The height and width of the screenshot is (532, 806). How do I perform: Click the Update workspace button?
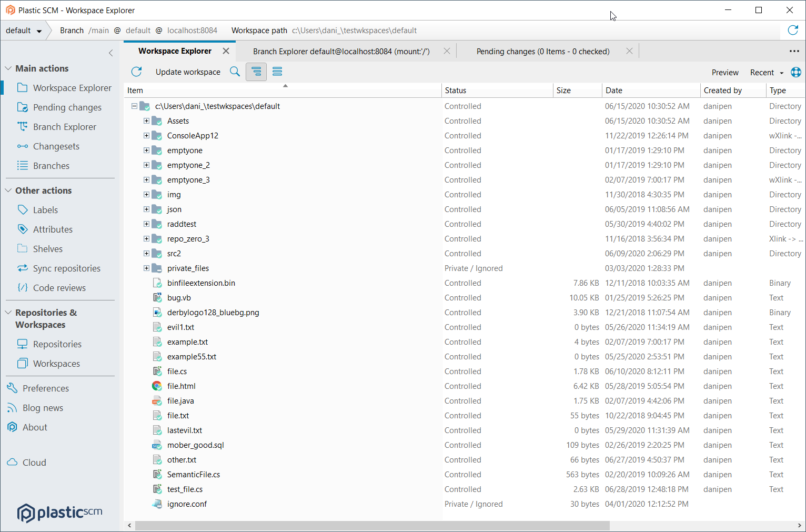[188, 72]
